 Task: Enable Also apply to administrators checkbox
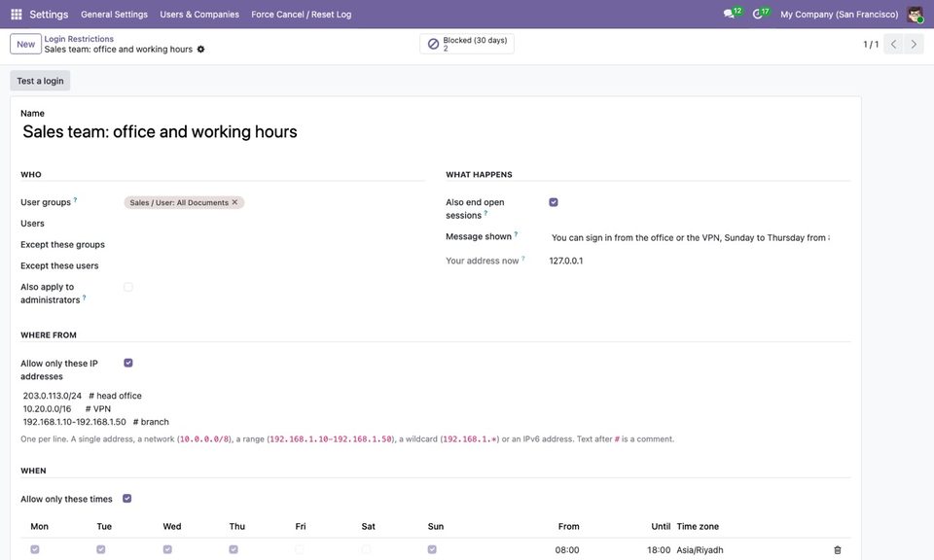(128, 287)
